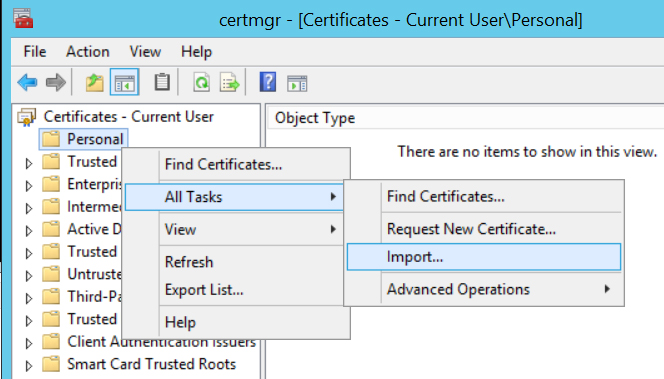The height and width of the screenshot is (379, 664).
Task: Click the Up one level folder icon
Action: coord(94,82)
